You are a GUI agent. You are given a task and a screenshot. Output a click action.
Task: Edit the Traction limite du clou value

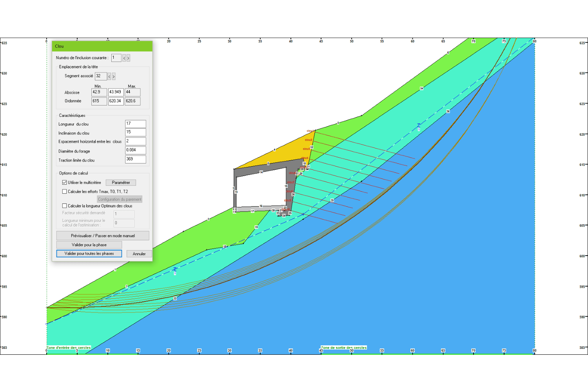(x=135, y=159)
